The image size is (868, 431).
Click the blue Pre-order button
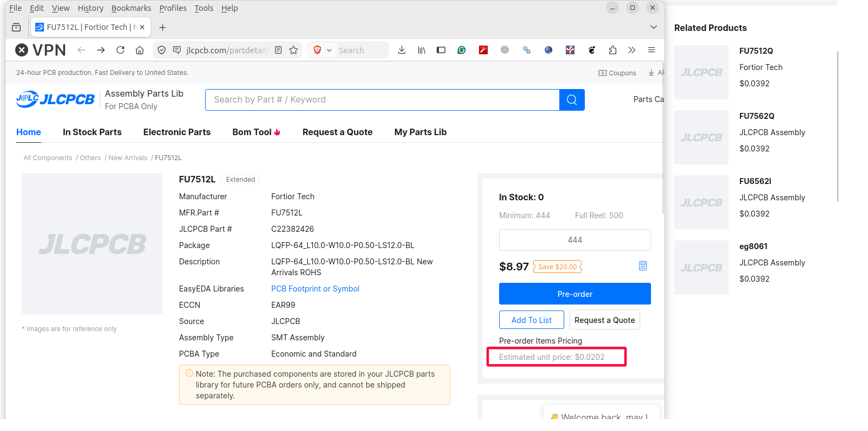pos(575,294)
